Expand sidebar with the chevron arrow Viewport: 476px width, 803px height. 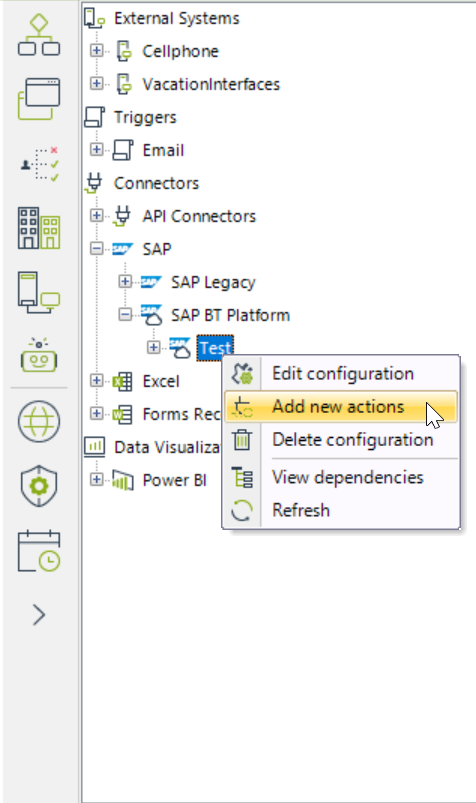click(39, 615)
